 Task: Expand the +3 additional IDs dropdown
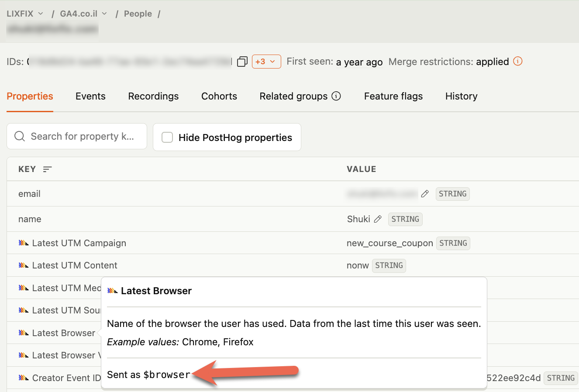pyautogui.click(x=266, y=62)
